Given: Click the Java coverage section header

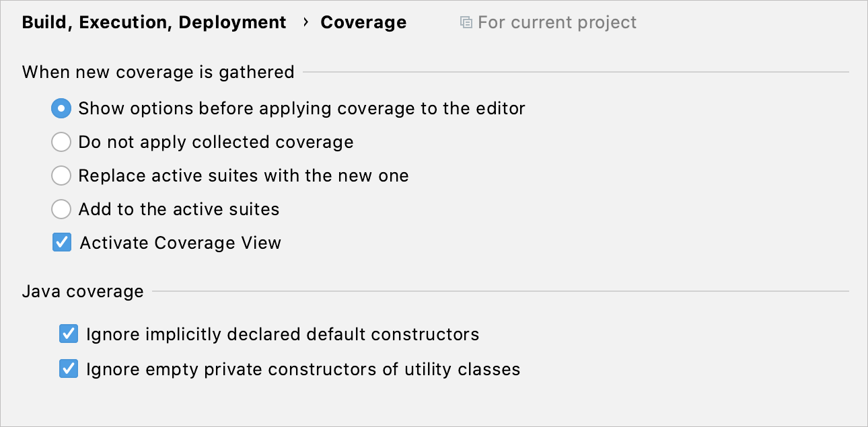Looking at the screenshot, I should click(83, 291).
